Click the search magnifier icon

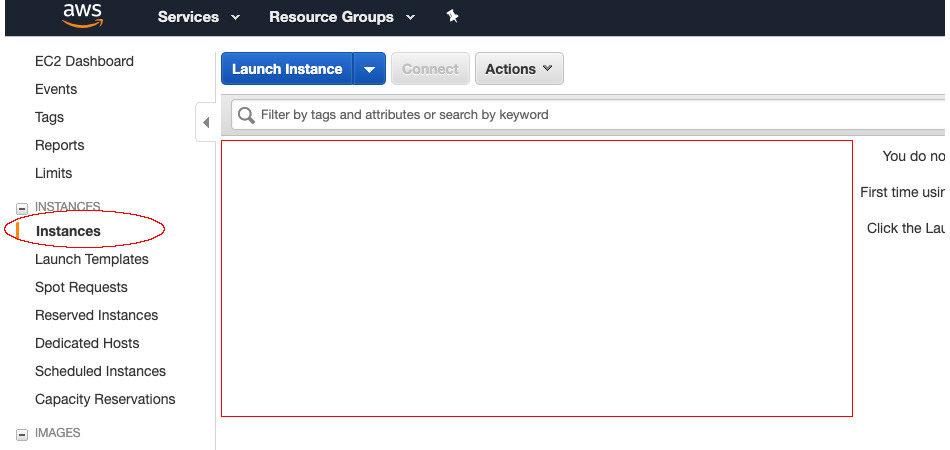tap(245, 115)
